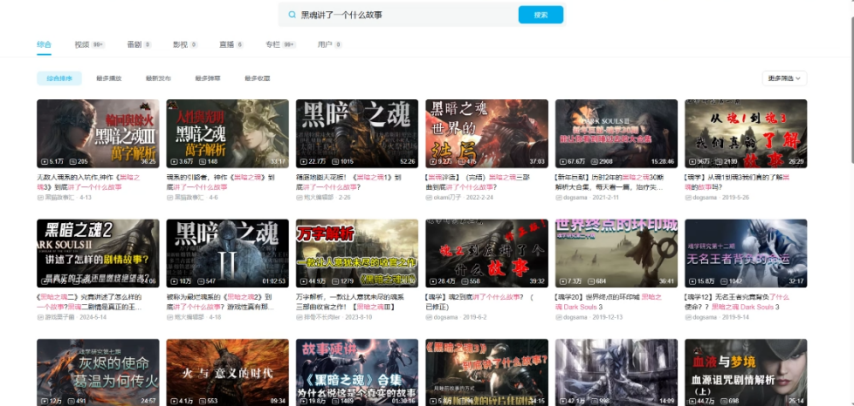Screen dimensions: 854x406
Task: Sort results by 最多弹幕
Action: point(208,78)
